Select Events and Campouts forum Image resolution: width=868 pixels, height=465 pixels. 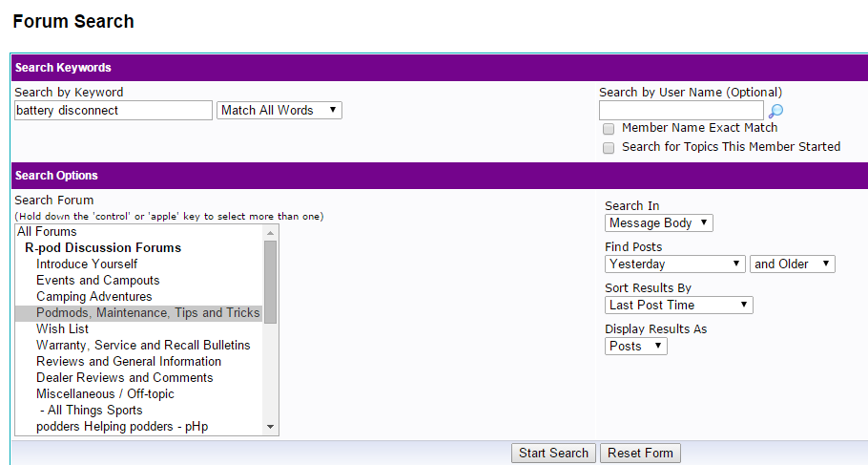pos(139,280)
